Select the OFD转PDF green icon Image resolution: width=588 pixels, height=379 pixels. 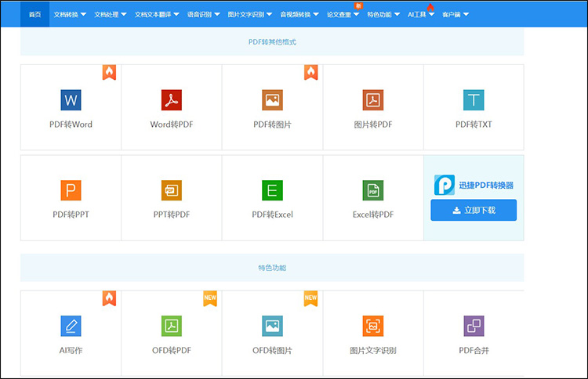tap(172, 326)
